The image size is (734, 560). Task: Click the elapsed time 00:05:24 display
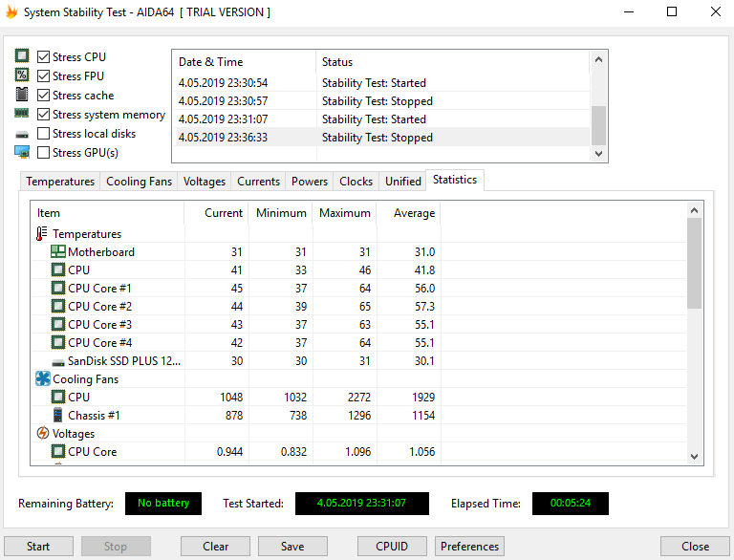point(571,504)
